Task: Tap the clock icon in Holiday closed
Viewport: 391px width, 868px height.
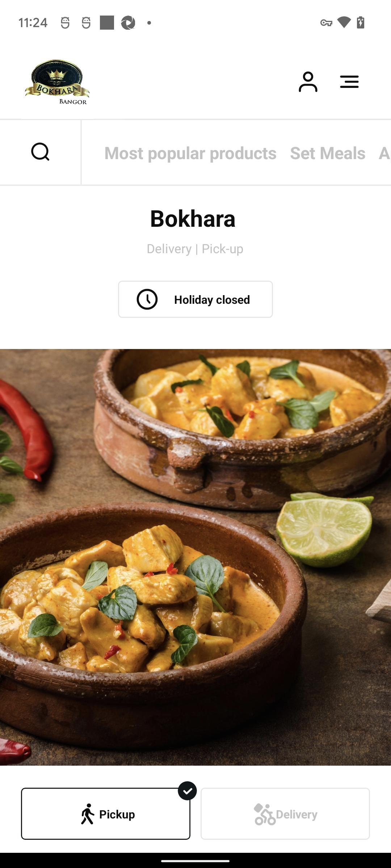Action: (147, 299)
